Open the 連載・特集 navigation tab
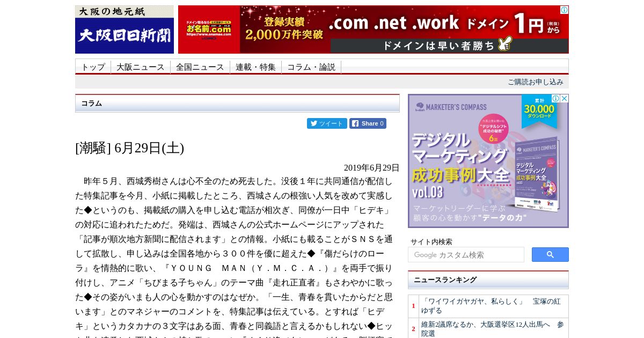Image resolution: width=644 pixels, height=338 pixels. tap(255, 67)
